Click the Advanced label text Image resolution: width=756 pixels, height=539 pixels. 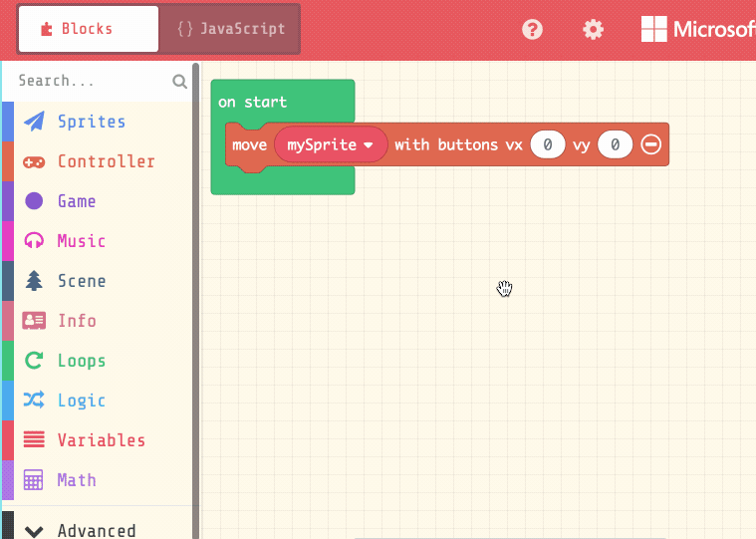click(97, 531)
